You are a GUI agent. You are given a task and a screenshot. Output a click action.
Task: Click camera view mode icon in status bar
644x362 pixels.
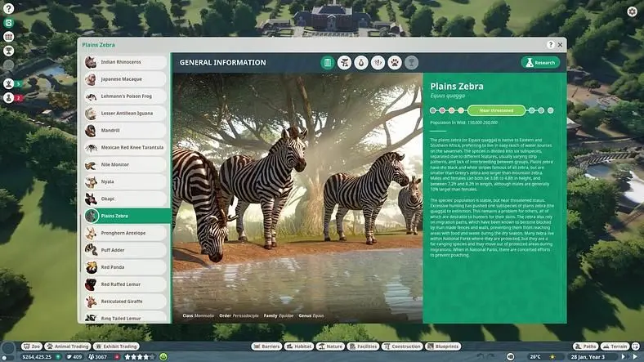point(511,357)
